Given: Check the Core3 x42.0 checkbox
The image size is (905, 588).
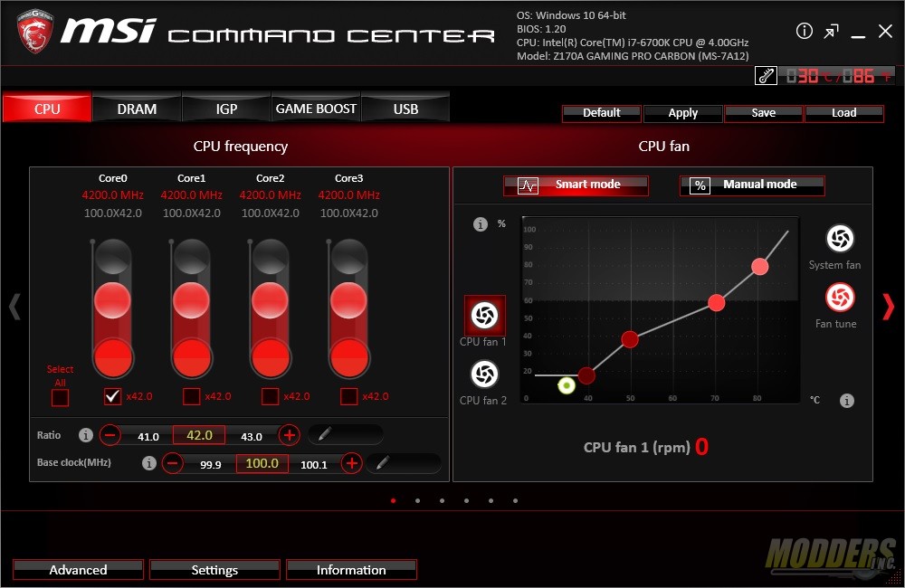Looking at the screenshot, I should [348, 396].
